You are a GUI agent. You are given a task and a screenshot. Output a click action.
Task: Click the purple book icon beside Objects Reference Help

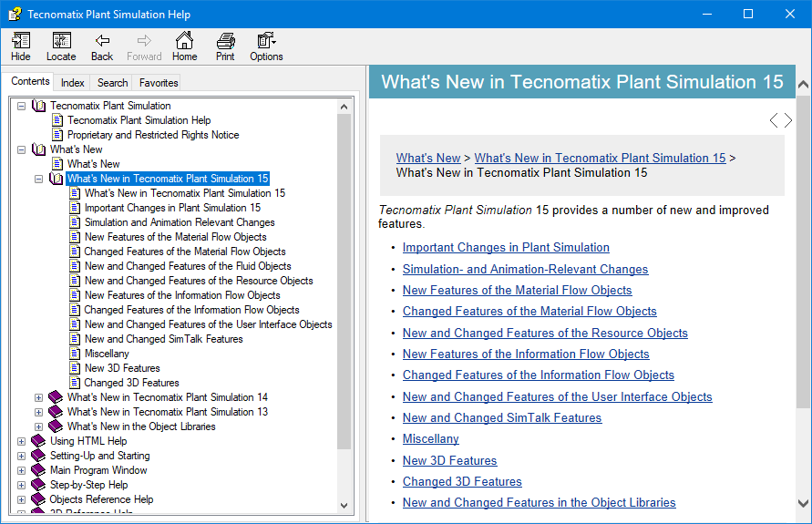pos(38,498)
